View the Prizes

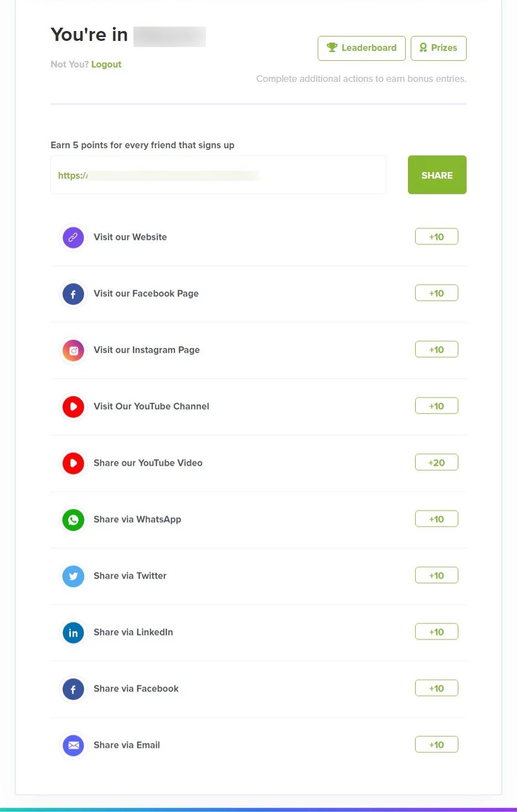point(438,48)
